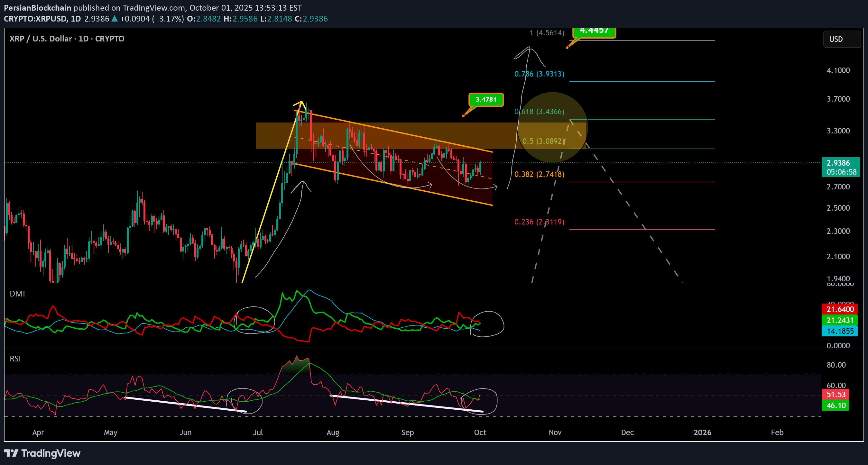Viewport: 868px width, 465px height.
Task: Click the TradingView logo at bottom left
Action: 42,453
